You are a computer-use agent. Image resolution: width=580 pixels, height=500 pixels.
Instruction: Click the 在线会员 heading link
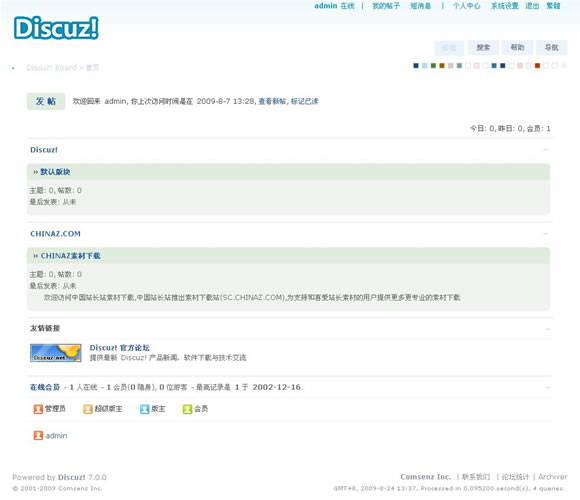[45, 387]
